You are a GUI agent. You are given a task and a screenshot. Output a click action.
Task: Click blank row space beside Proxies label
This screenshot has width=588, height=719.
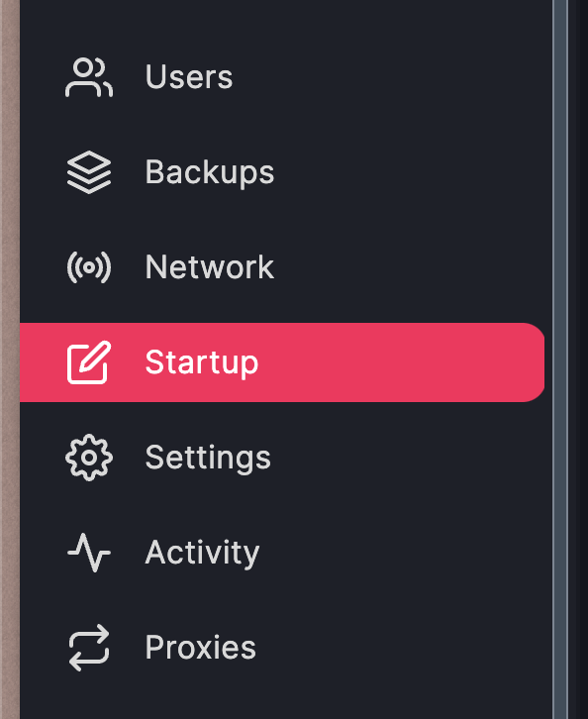(x=403, y=648)
